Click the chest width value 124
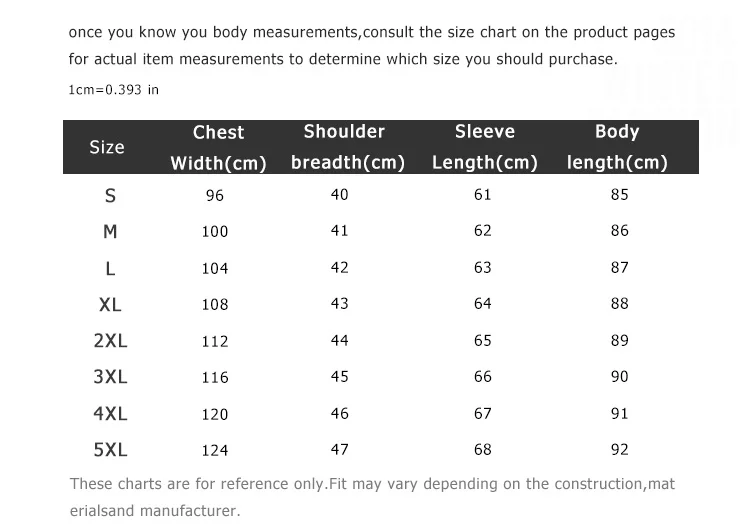This screenshot has height=532, width=750. (x=215, y=450)
